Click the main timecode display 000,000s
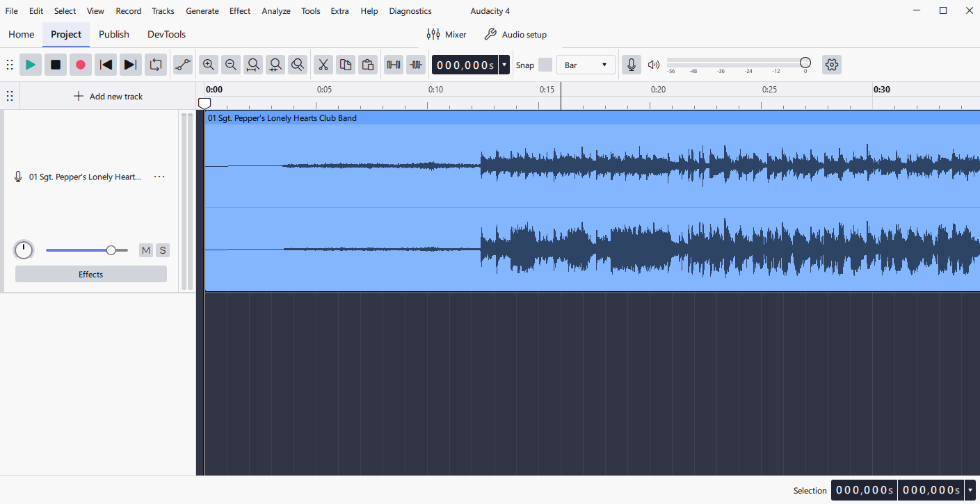This screenshot has height=504, width=980. [x=465, y=65]
